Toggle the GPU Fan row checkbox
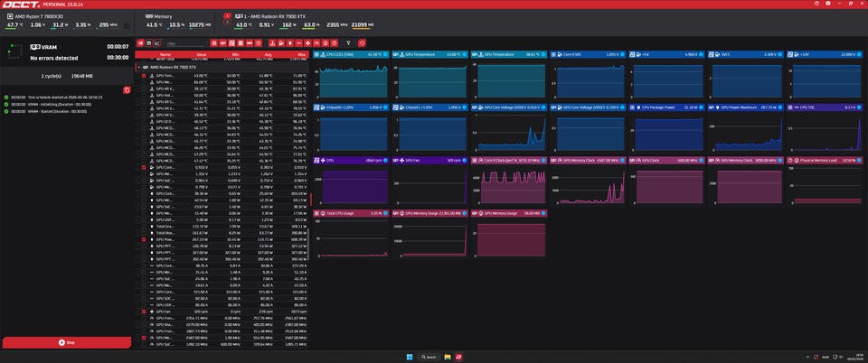Viewport: 868px width, 363px height. [x=144, y=312]
